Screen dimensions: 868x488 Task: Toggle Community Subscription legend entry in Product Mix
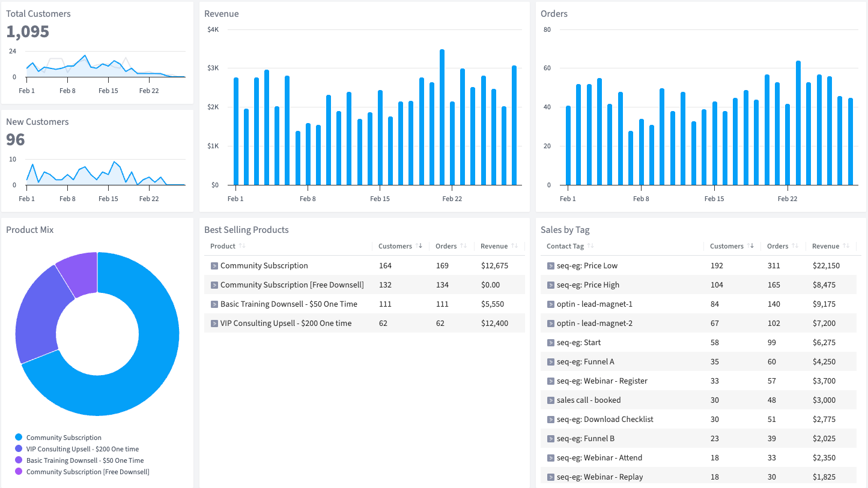click(64, 438)
